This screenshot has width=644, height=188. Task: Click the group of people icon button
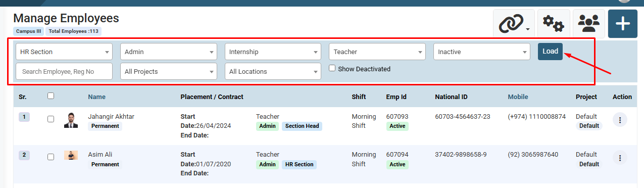(589, 24)
